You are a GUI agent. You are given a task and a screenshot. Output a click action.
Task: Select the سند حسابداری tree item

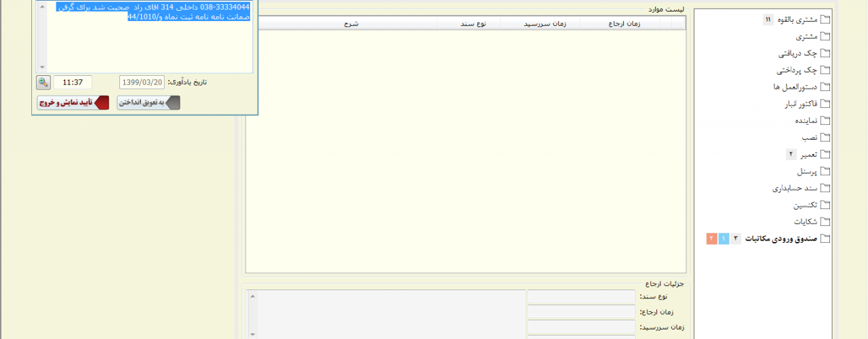tap(797, 188)
